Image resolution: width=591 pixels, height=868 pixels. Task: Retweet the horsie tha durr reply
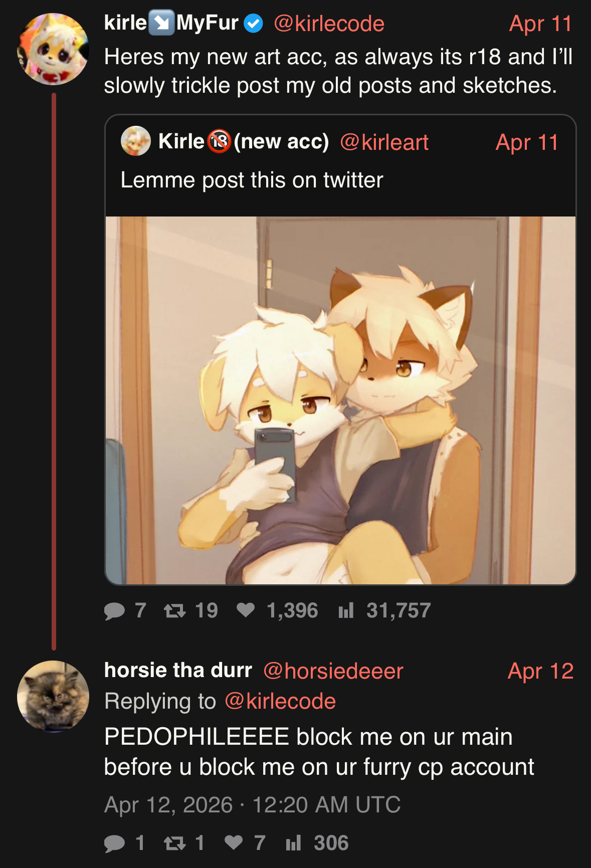pos(175,843)
